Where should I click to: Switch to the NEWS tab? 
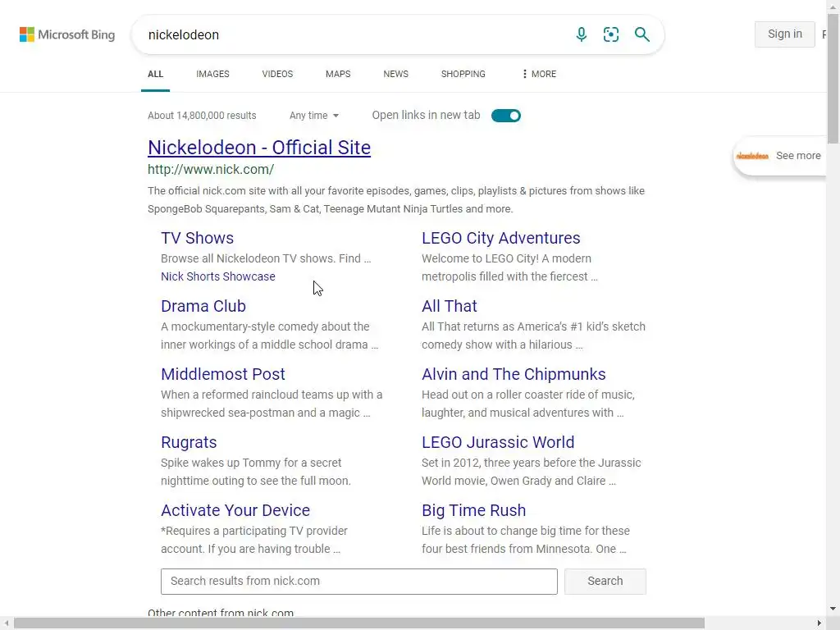pos(396,74)
